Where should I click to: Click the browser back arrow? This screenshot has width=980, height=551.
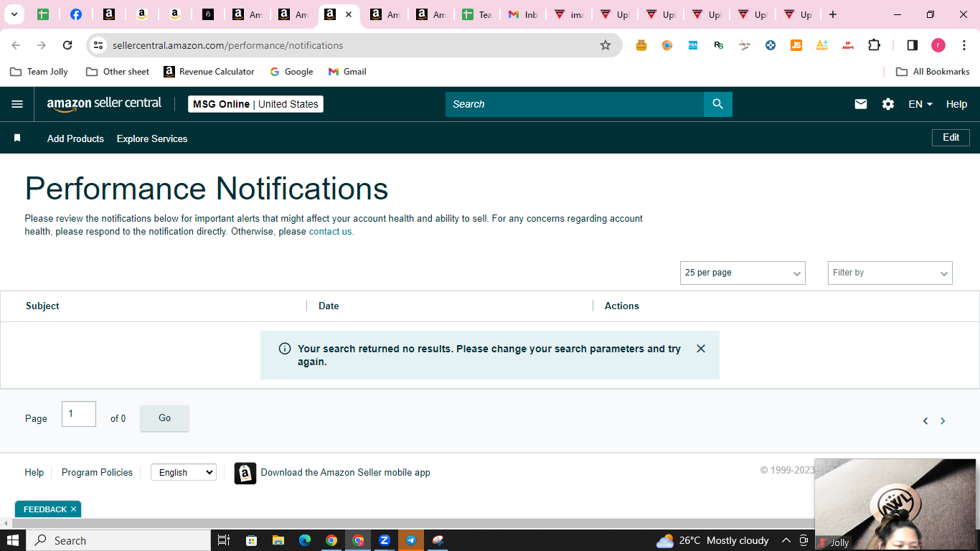pos(16,45)
